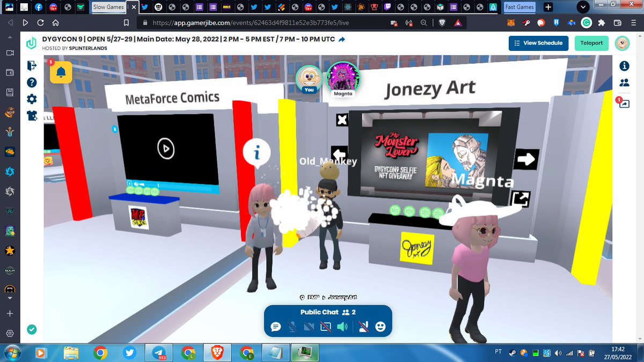Open the system volume tray icon
644x362 pixels.
tap(558, 353)
